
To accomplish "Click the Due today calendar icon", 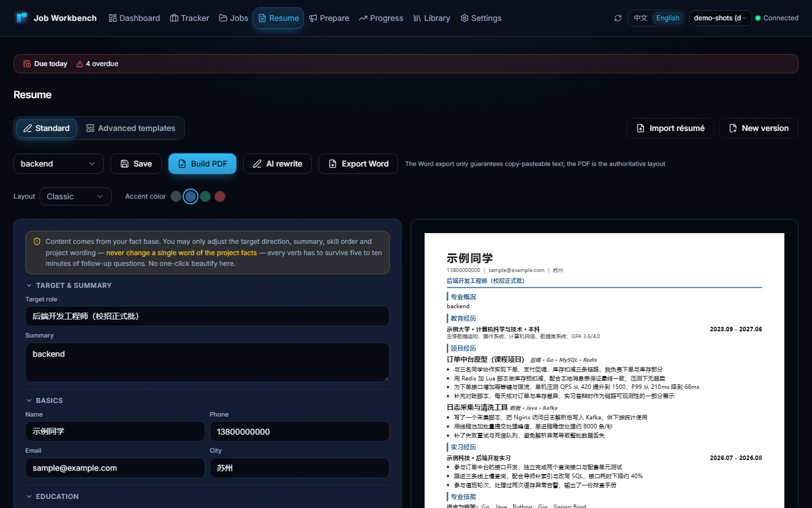I will [27, 64].
